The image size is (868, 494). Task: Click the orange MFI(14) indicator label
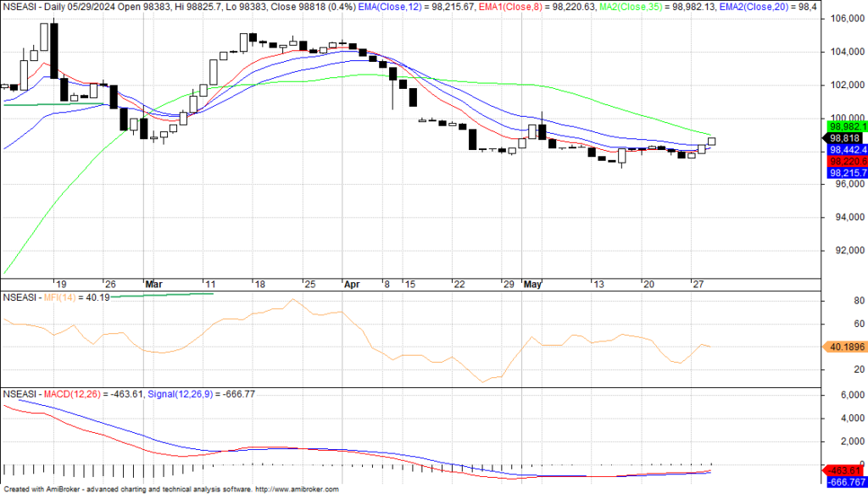point(61,297)
